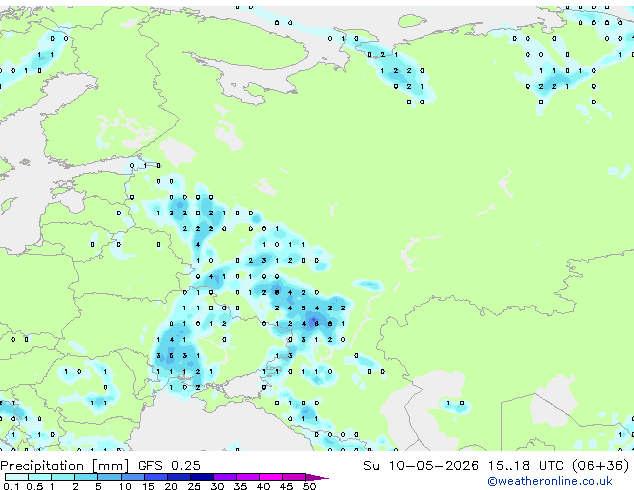This screenshot has height=490, width=634.
Task: Click the '0.5' legend scale label
Action: click(x=35, y=486)
